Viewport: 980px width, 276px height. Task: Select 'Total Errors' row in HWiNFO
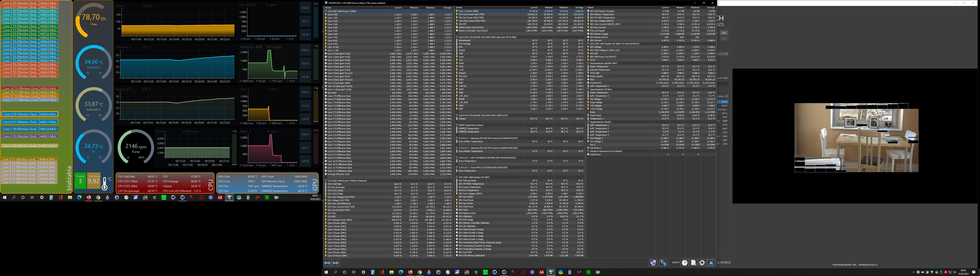[x=651, y=154]
